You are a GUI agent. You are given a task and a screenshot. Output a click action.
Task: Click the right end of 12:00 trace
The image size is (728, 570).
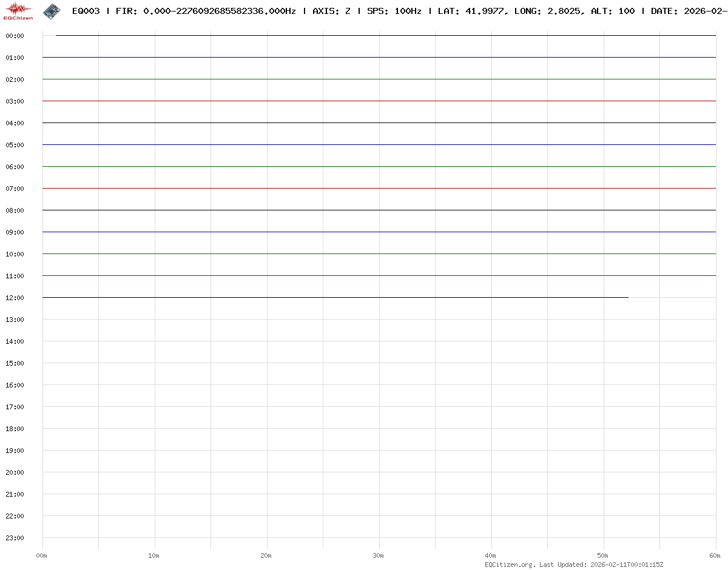627,298
